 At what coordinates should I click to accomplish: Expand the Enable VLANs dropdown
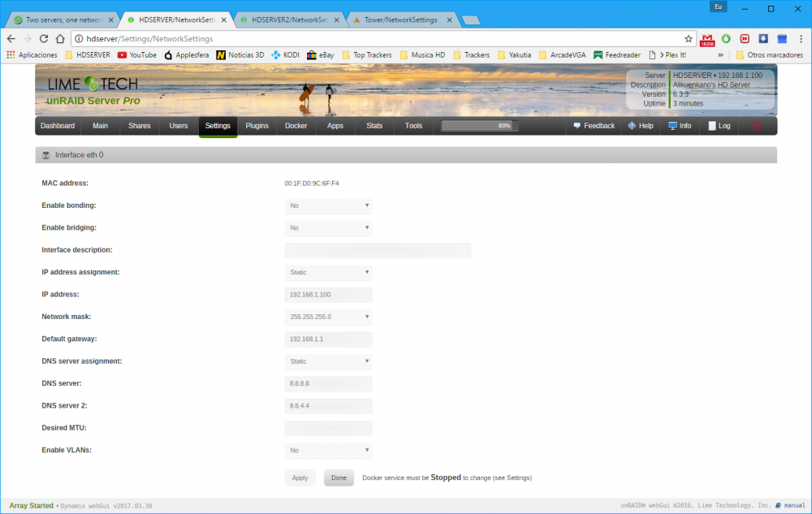(328, 451)
